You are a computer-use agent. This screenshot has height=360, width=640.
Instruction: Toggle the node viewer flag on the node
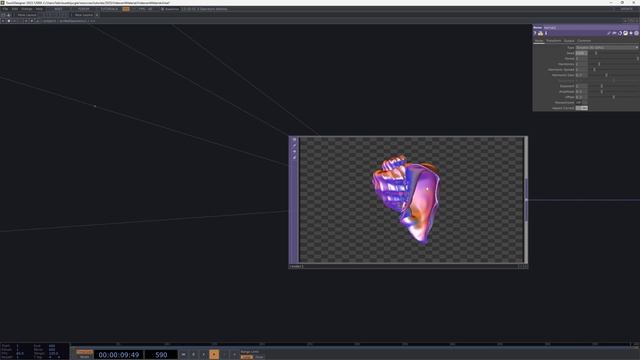pos(294,140)
